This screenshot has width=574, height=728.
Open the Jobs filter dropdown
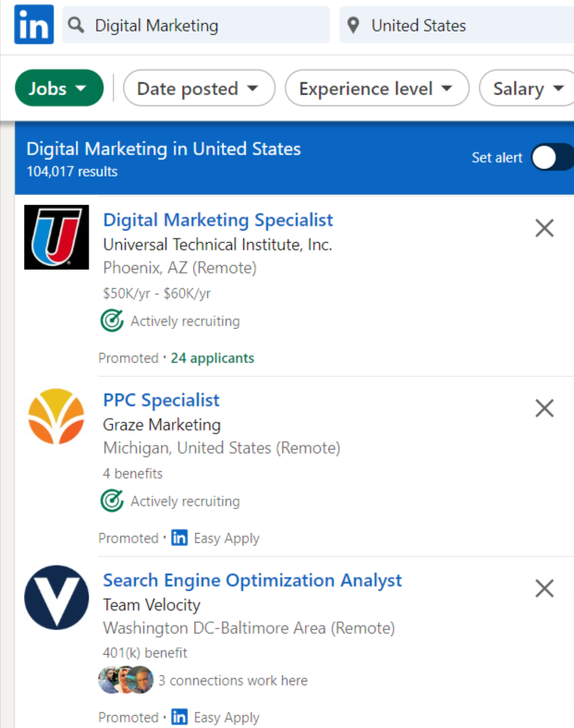pos(59,88)
